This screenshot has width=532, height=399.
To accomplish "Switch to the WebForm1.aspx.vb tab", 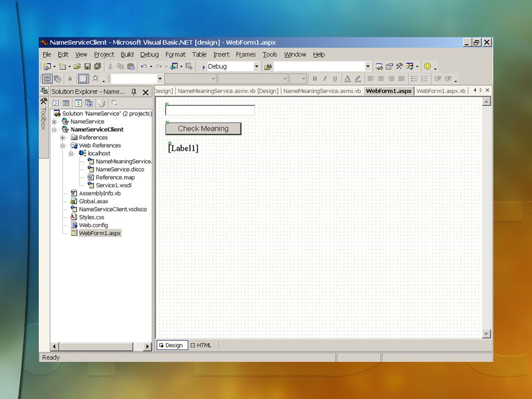I will point(441,91).
